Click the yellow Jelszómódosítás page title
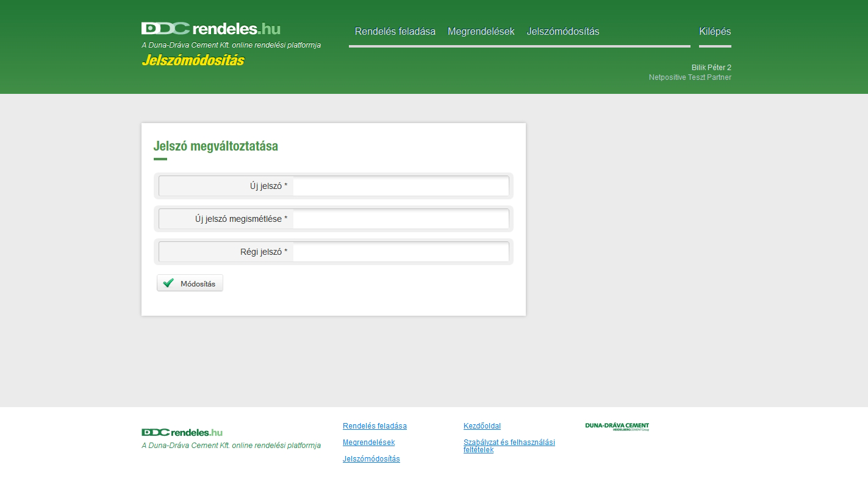 click(193, 60)
